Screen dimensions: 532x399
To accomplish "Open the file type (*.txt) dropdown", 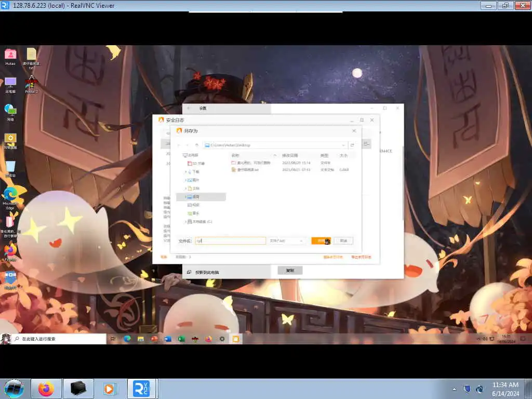I will coord(287,241).
